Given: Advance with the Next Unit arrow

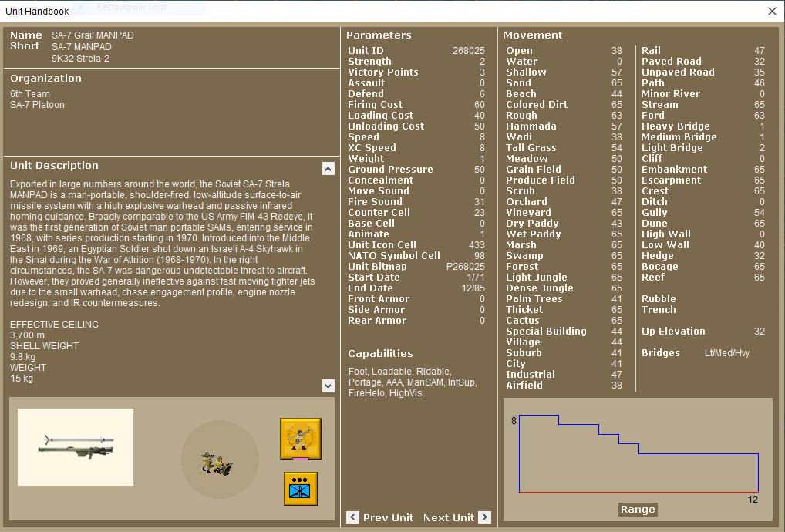Looking at the screenshot, I should coord(484,517).
